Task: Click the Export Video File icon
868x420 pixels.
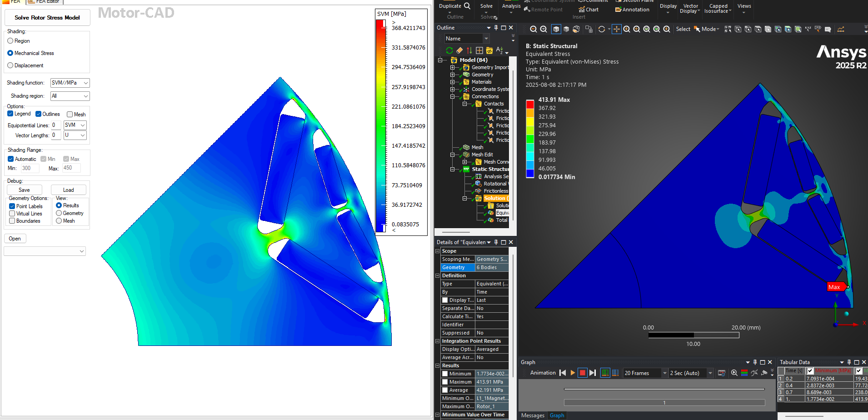Action: click(x=721, y=373)
